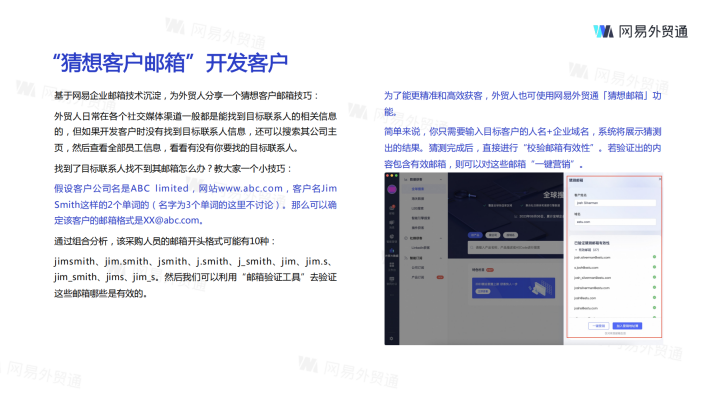Collapse the LinkedIn section chevron in sidebar
This screenshot has height=399, width=710.
(441, 238)
